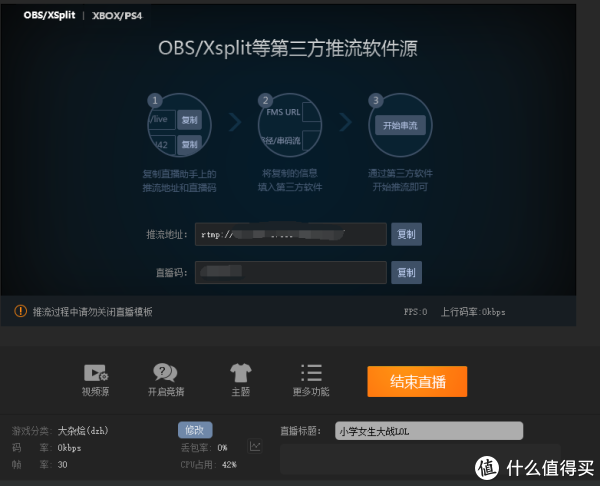The image size is (600, 486).
Task: Click the step 1 复制 illustration circle
Action: 179,125
